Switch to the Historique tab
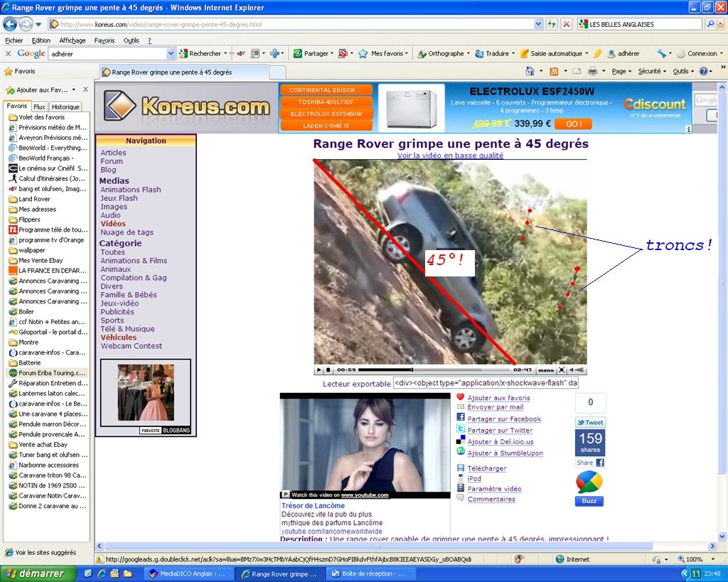This screenshot has width=728, height=582. [x=65, y=107]
